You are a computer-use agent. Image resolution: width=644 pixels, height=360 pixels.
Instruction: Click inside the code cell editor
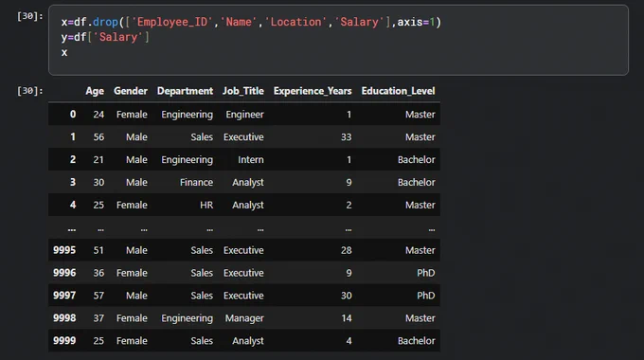[x=338, y=40]
